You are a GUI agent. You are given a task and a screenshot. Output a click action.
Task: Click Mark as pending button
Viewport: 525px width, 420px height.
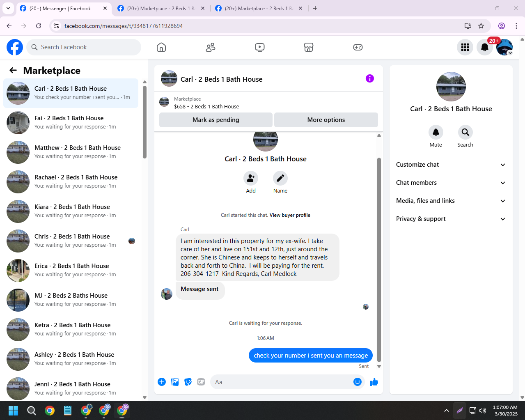pyautogui.click(x=216, y=120)
